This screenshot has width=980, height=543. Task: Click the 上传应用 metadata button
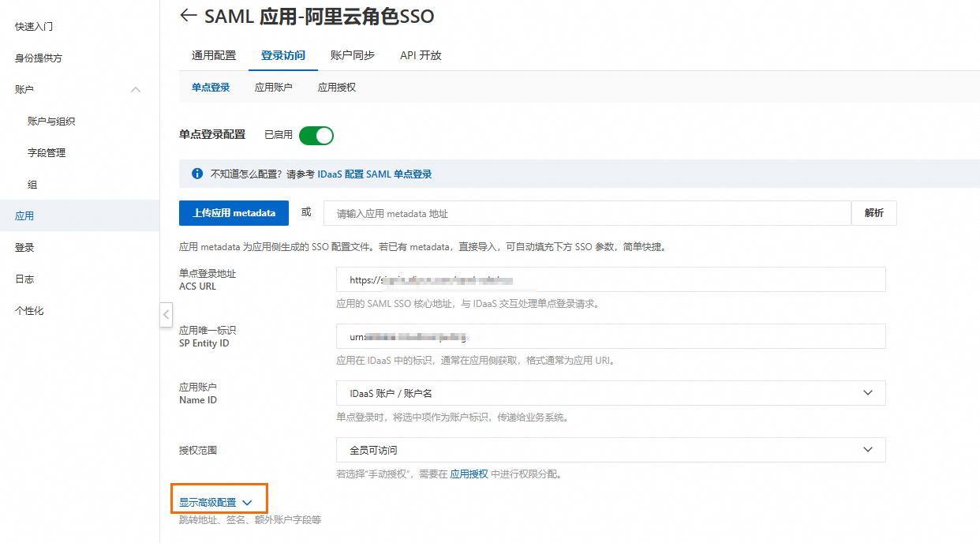click(234, 213)
